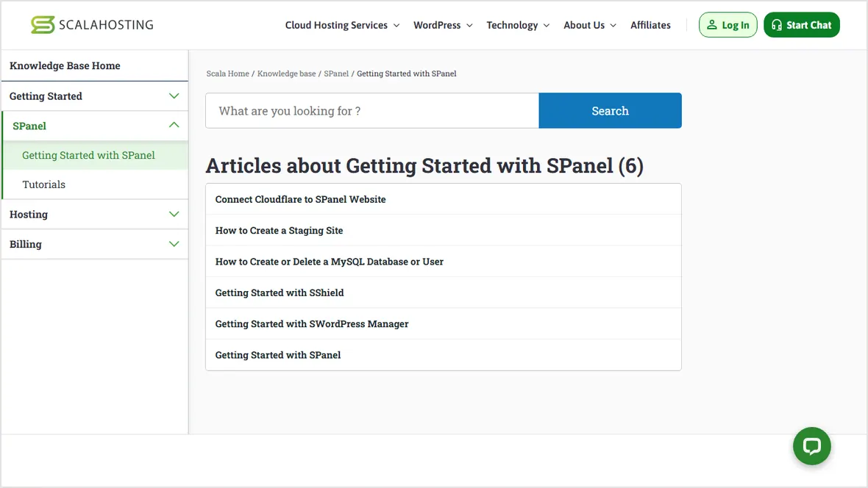Open How to Create a Staging Site
Viewport: 868px width, 488px height.
(x=444, y=230)
